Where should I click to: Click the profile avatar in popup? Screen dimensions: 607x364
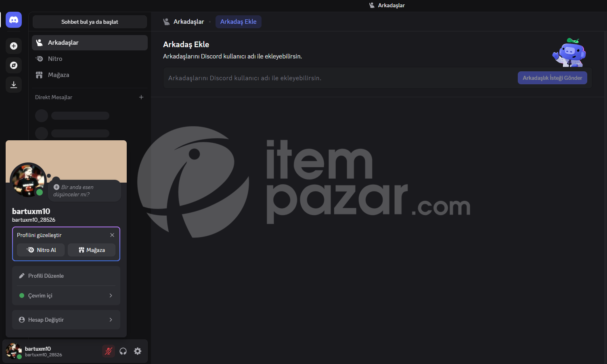click(28, 180)
